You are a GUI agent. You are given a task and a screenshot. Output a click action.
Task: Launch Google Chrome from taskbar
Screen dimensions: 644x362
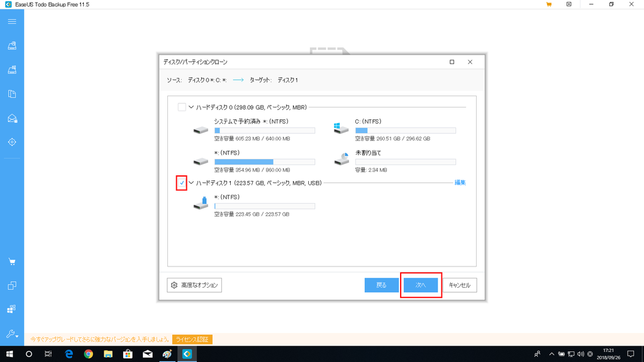pos(88,354)
